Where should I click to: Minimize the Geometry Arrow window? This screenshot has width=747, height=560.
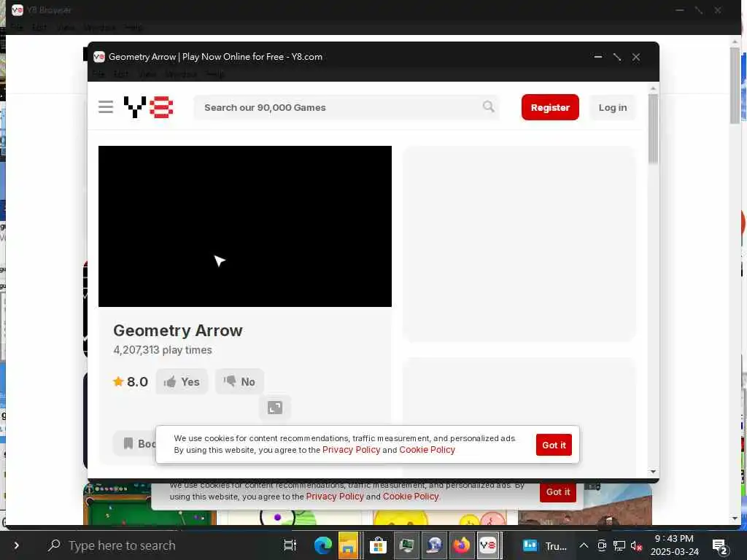[x=598, y=57]
